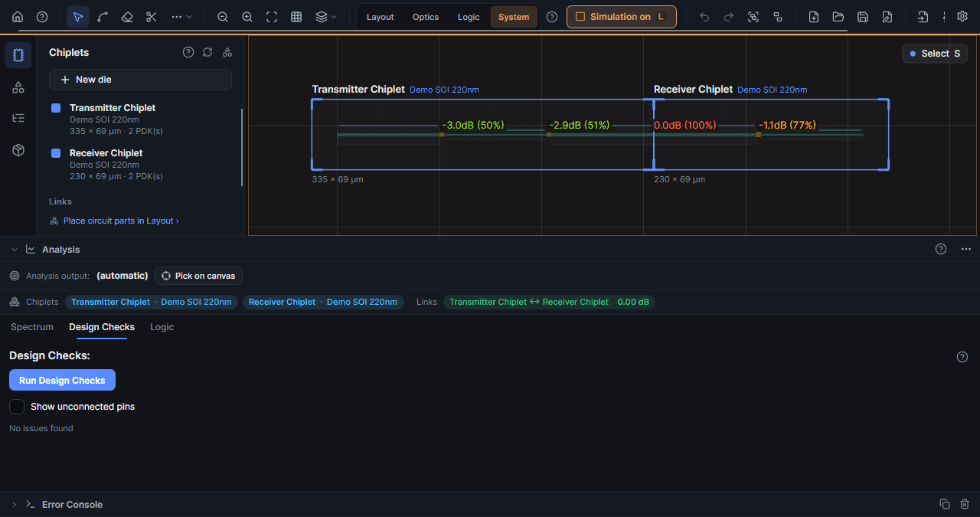Select the pointer arrow tool

point(78,17)
